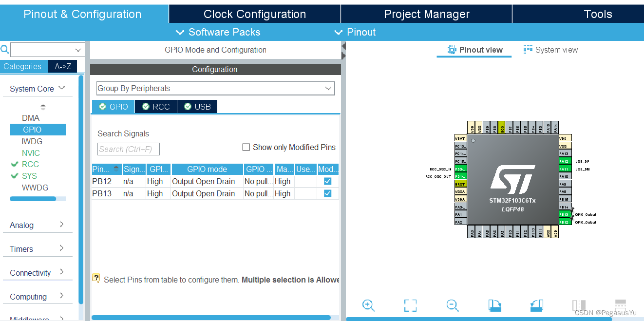Select the PD0 oscillator input pin
This screenshot has height=321, width=644.
(x=461, y=169)
